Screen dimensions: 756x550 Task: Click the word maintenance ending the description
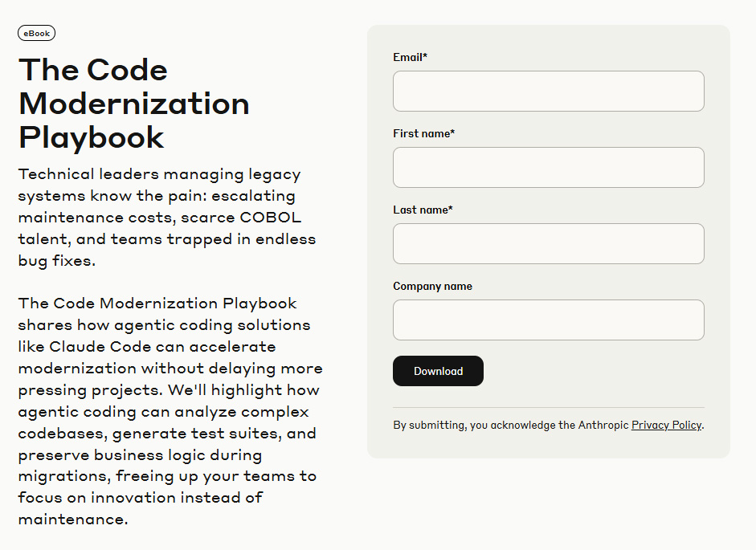point(71,519)
